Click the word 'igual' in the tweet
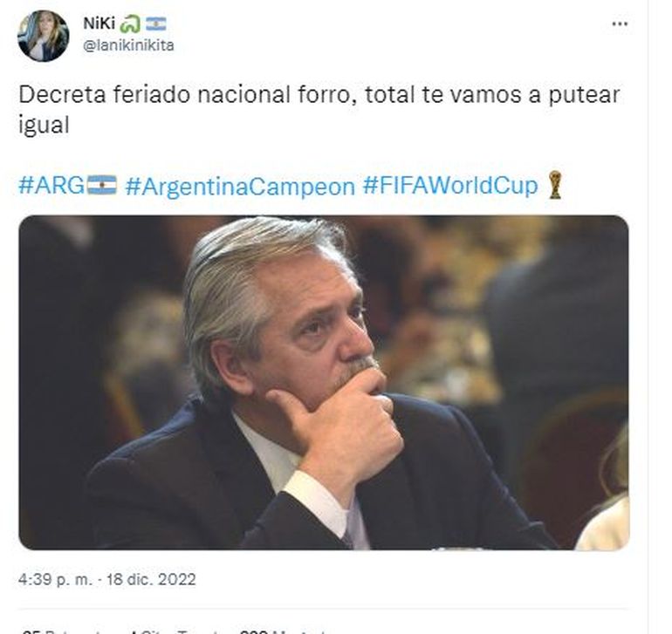 [44, 126]
